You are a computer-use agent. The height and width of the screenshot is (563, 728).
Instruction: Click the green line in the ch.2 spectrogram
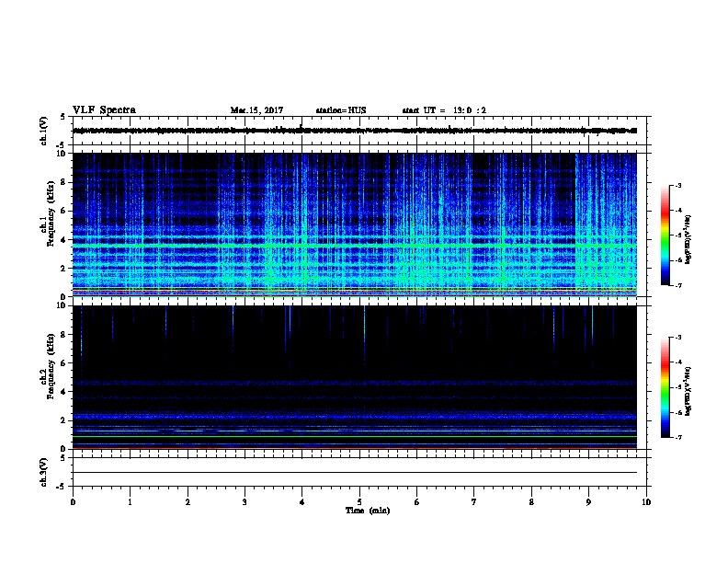(355, 436)
